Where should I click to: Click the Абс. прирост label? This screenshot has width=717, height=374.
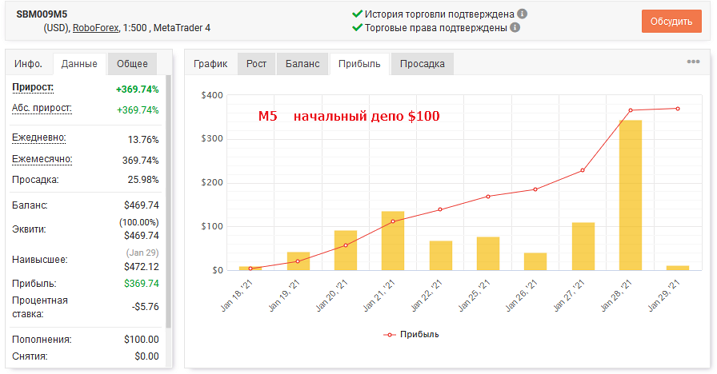pos(42,108)
